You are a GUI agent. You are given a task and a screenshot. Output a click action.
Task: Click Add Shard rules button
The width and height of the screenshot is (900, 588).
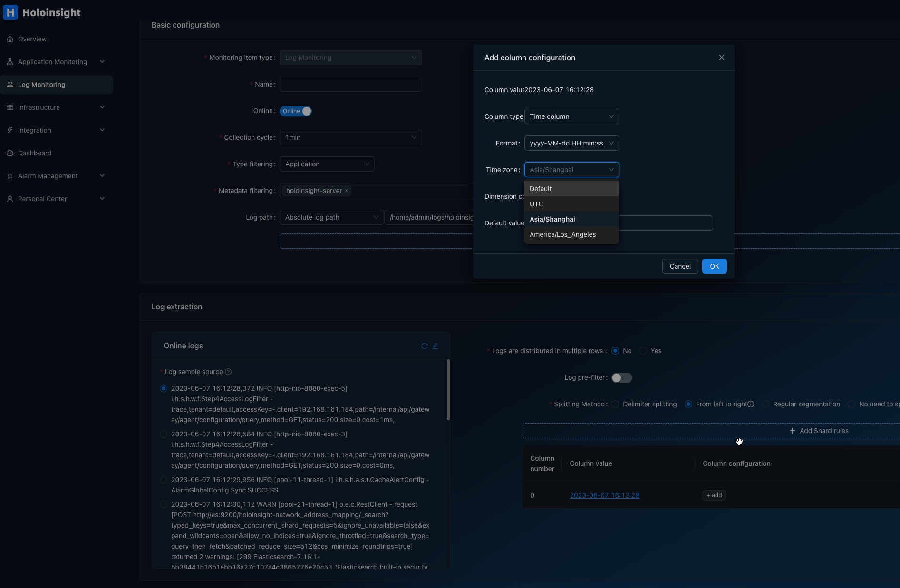711,431
